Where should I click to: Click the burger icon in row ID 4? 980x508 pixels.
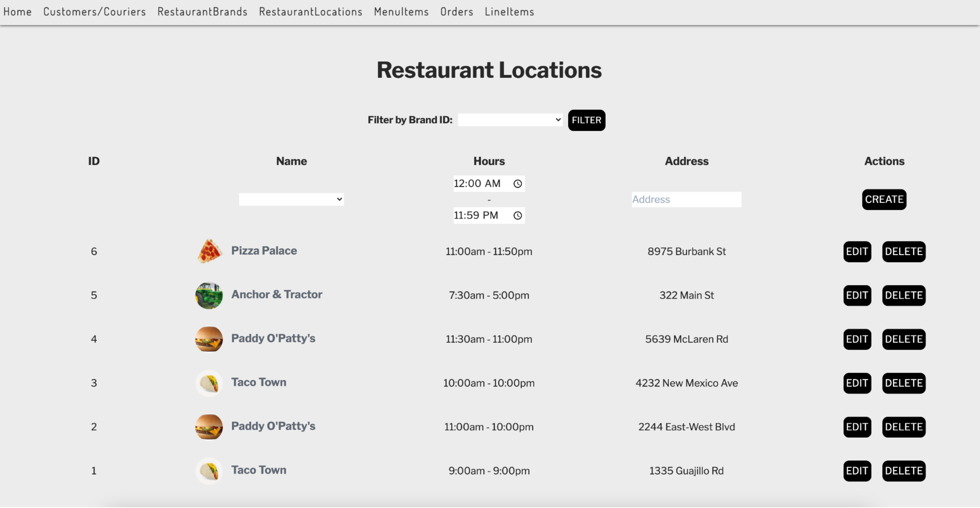click(209, 339)
